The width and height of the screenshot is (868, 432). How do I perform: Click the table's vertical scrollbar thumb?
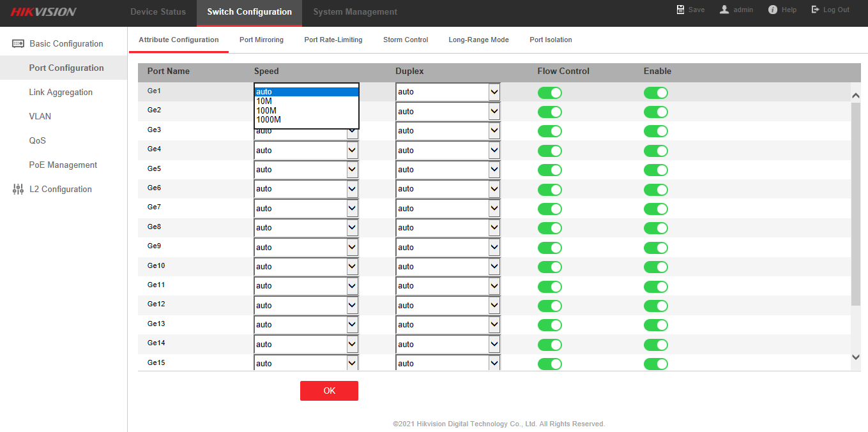[856, 204]
